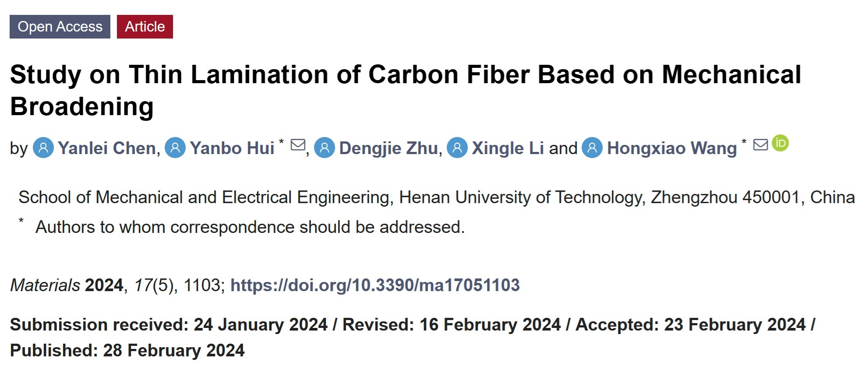
Task: Open Hongxiao Wang's profile icon
Action: tap(592, 148)
